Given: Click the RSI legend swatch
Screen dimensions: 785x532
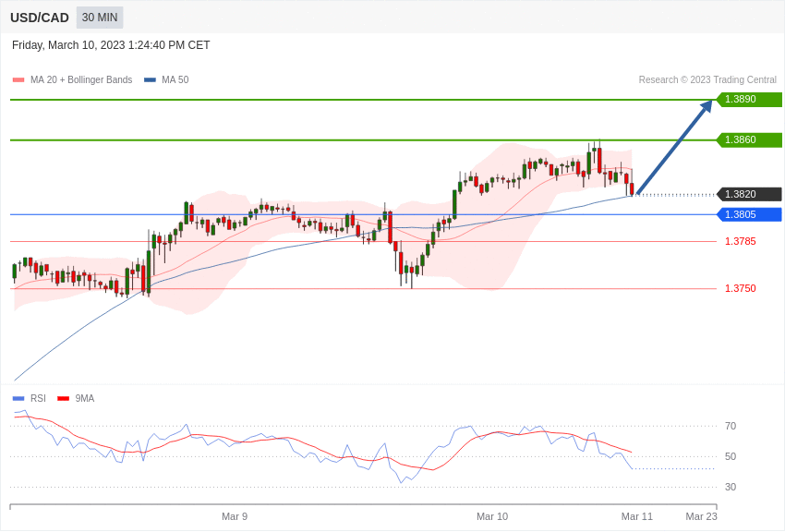Looking at the screenshot, I should coord(18,398).
